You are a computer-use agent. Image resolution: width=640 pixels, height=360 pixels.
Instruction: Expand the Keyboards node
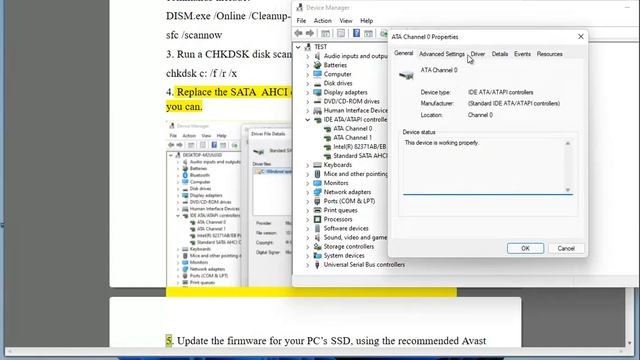(308, 165)
